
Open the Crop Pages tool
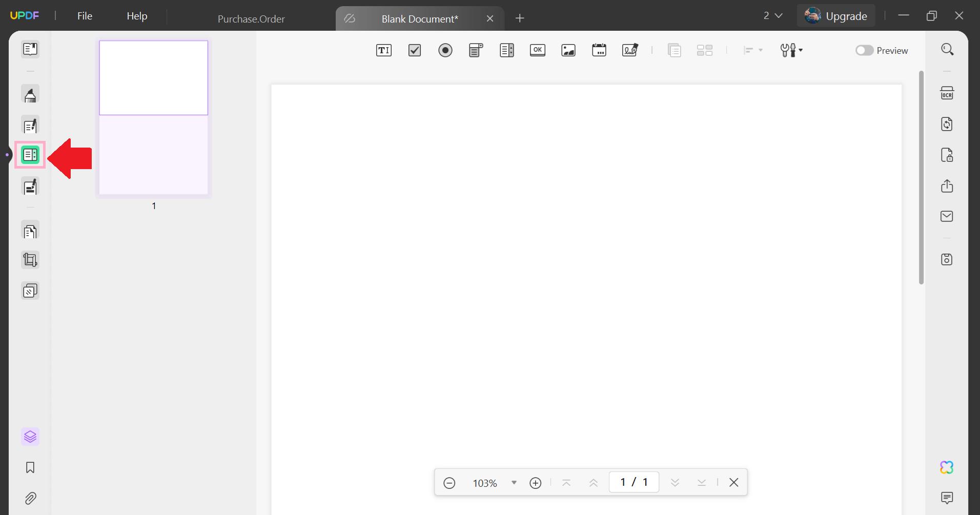[x=30, y=260]
